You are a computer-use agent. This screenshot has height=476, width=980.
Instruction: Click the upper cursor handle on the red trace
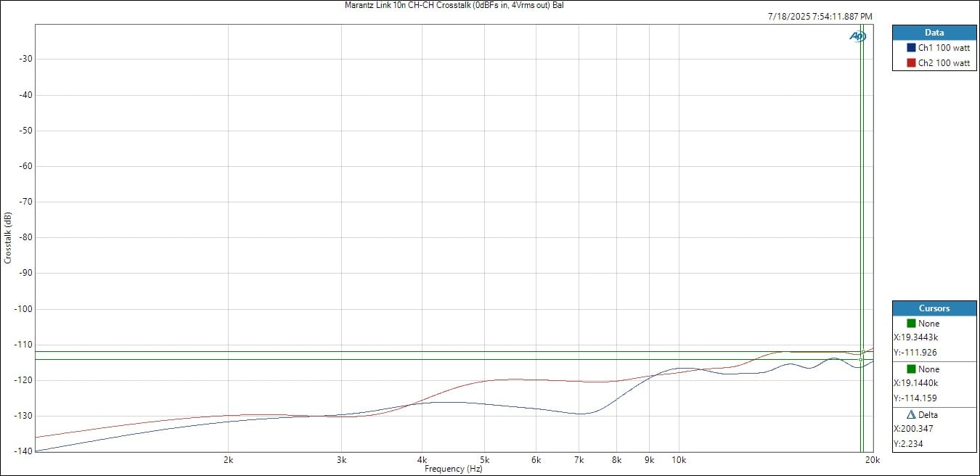(863, 352)
